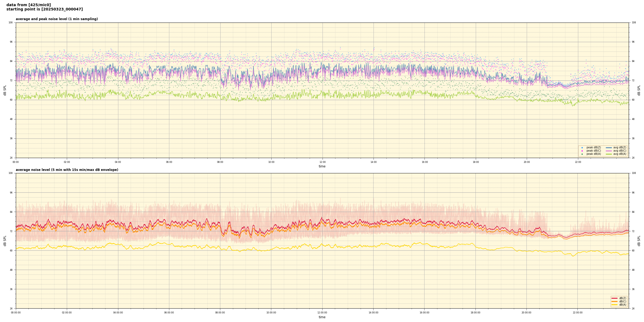Viewport: 644px width, 322px height.
Task: Click the orange dB(C) entry in bottom legend
Action: pyautogui.click(x=614, y=301)
